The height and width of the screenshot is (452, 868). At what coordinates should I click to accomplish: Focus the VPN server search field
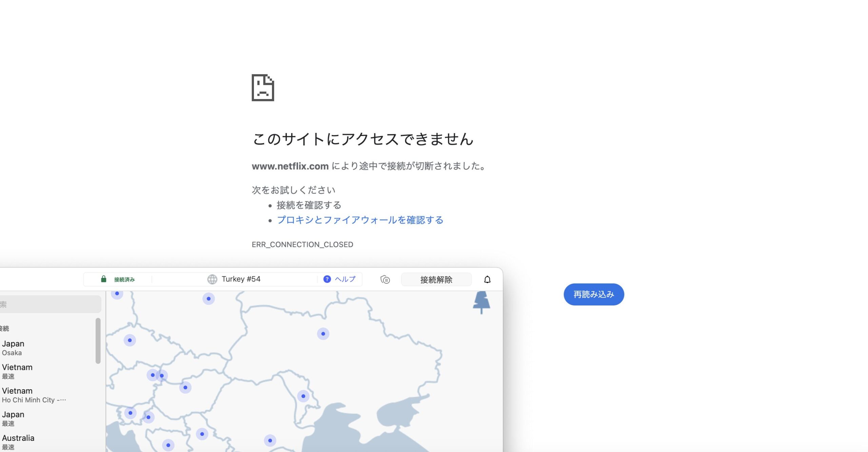50,304
